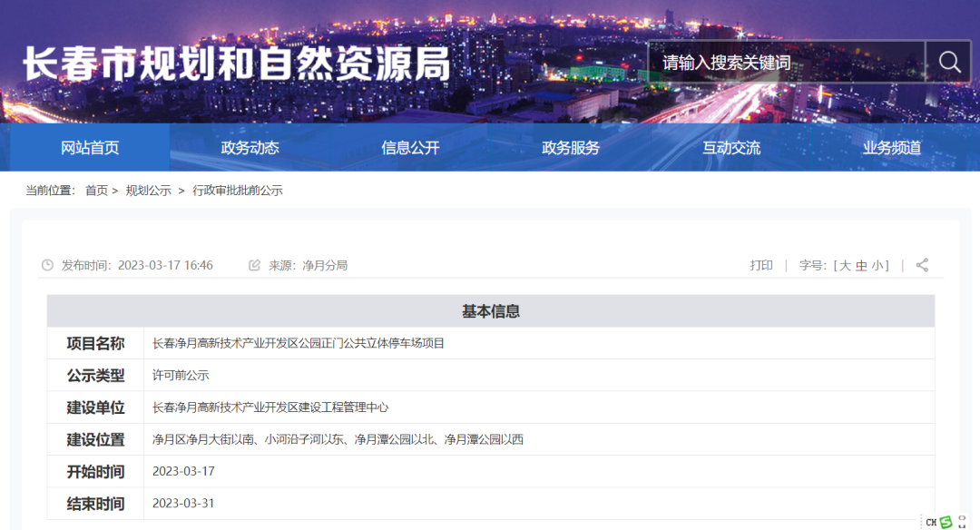This screenshot has height=530, width=980.
Task: Click the 结束时间 row label
Action: [95, 504]
